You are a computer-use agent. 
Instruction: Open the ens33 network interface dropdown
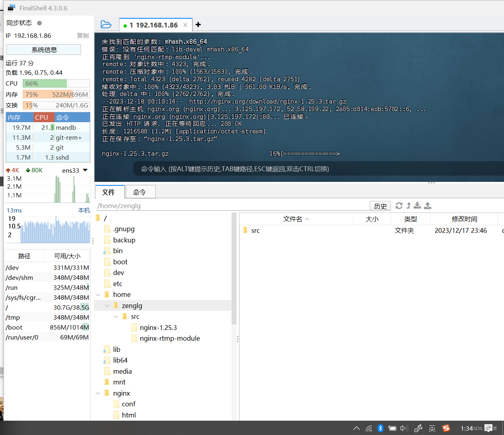pos(85,170)
